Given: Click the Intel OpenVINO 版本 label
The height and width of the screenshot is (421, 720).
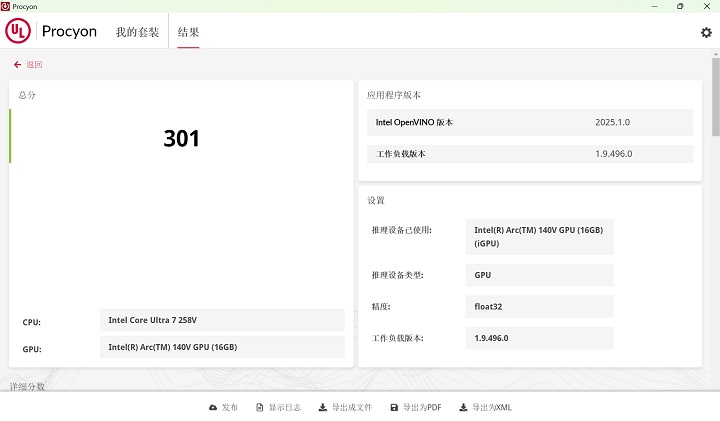Looking at the screenshot, I should coord(414,122).
